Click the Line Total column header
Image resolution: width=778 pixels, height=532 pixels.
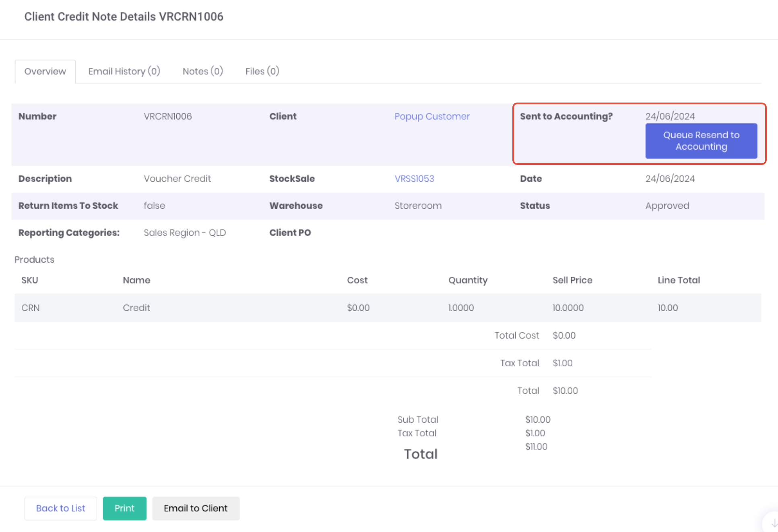[679, 280]
